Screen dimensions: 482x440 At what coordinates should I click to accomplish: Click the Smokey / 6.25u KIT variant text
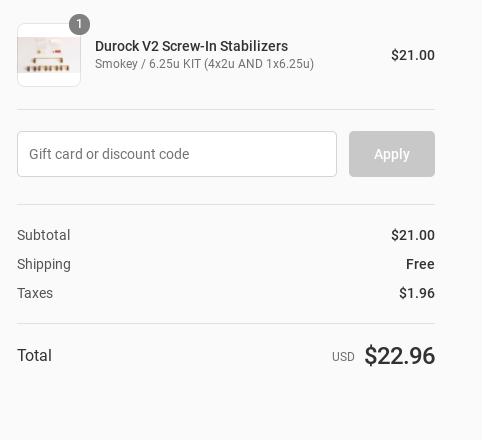point(204,64)
